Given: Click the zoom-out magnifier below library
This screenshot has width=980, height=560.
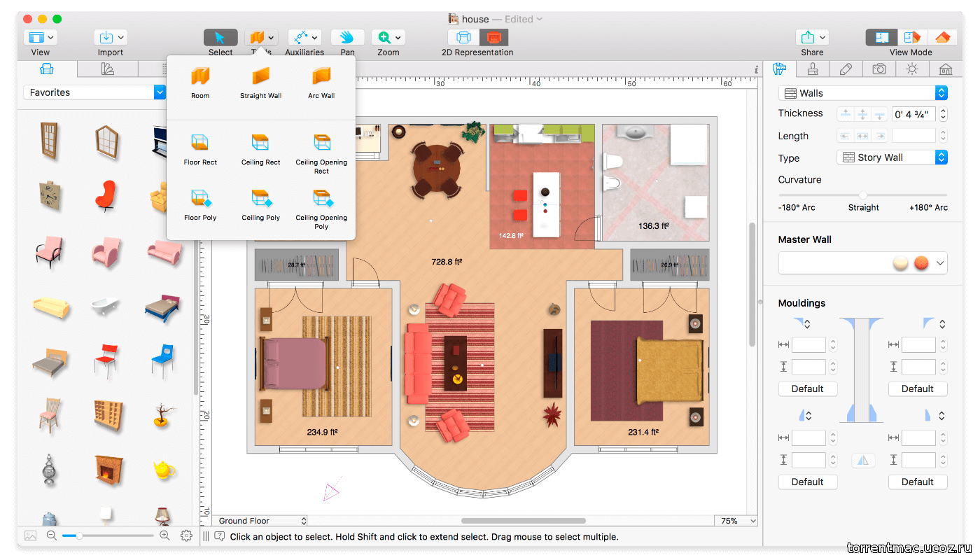Looking at the screenshot, I should [x=52, y=535].
